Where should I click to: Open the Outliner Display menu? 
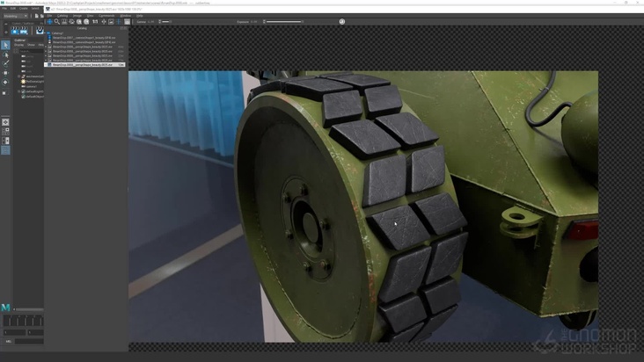coord(19,45)
